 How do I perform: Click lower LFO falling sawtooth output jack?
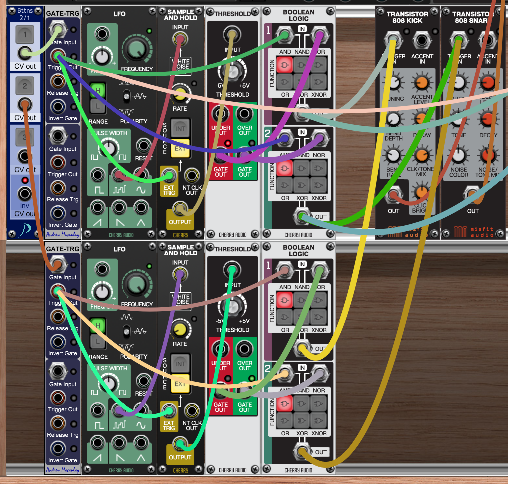point(119,443)
